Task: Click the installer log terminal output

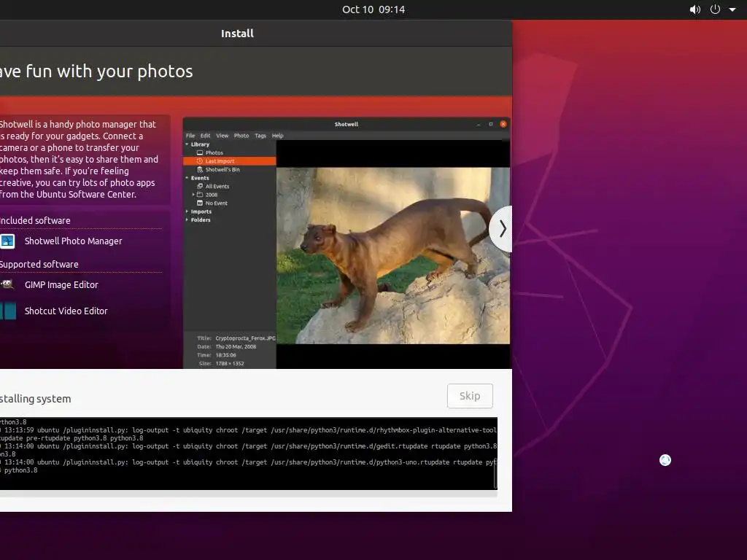Action: click(x=248, y=454)
